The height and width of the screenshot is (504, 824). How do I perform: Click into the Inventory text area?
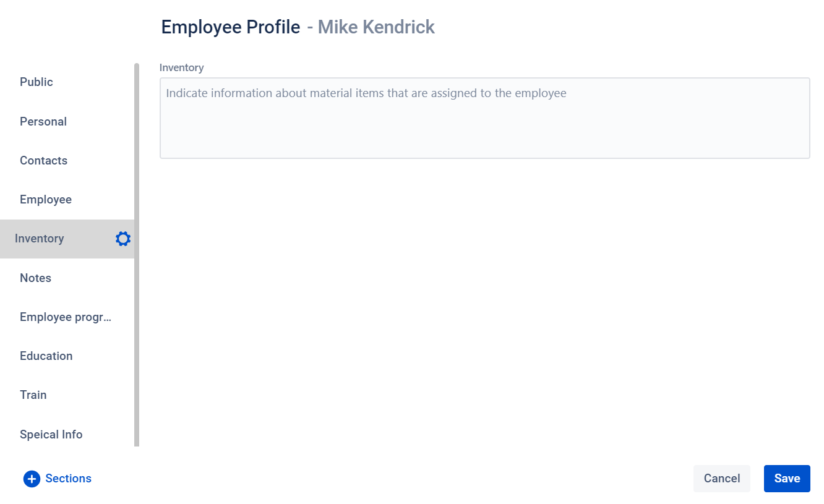click(485, 118)
